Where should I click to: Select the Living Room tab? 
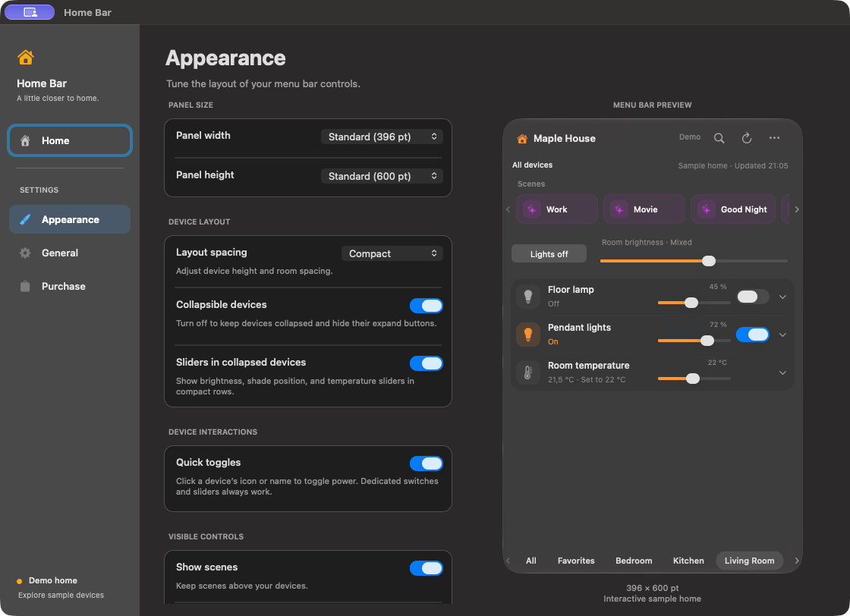(749, 561)
